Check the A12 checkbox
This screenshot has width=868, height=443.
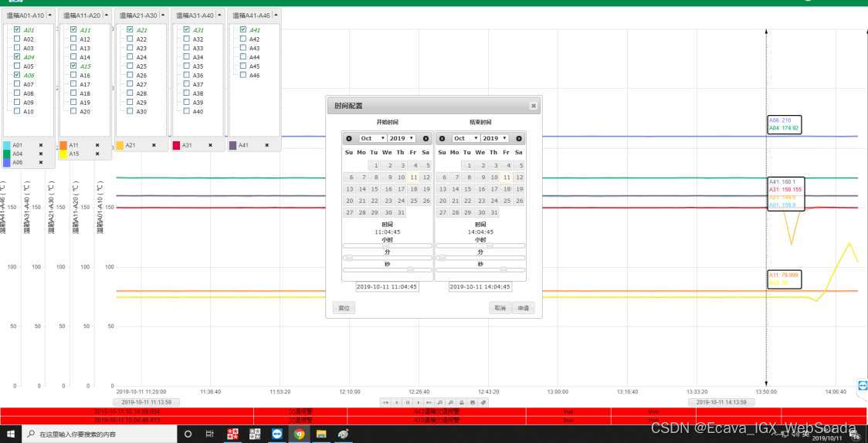point(73,39)
